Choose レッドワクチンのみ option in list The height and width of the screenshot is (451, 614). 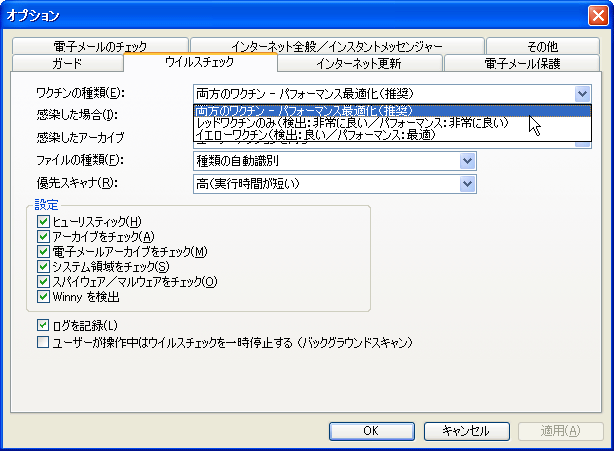[x=392, y=123]
